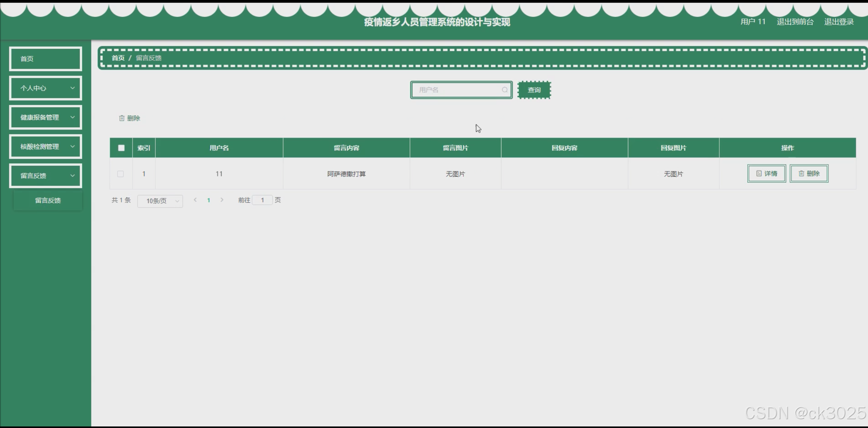Go to previous page arrow
868x428 pixels.
coord(195,200)
